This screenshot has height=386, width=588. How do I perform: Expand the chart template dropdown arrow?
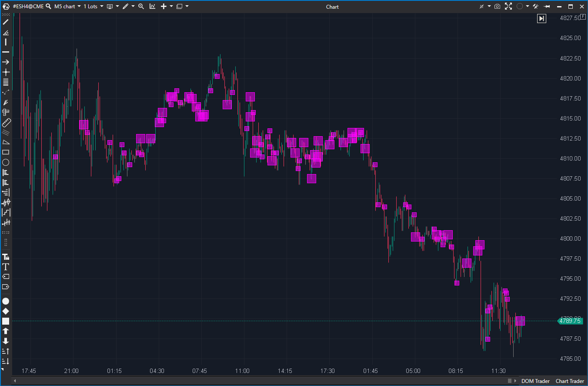pyautogui.click(x=117, y=7)
